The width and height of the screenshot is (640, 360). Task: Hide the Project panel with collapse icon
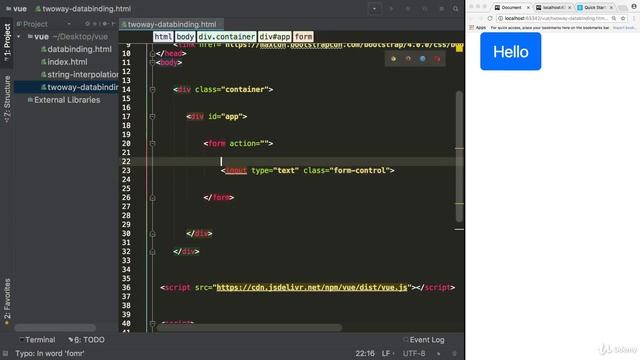pyautogui.click(x=113, y=24)
